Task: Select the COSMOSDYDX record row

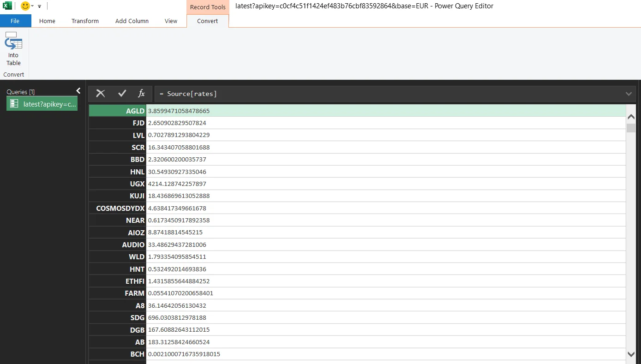Action: 120,208
